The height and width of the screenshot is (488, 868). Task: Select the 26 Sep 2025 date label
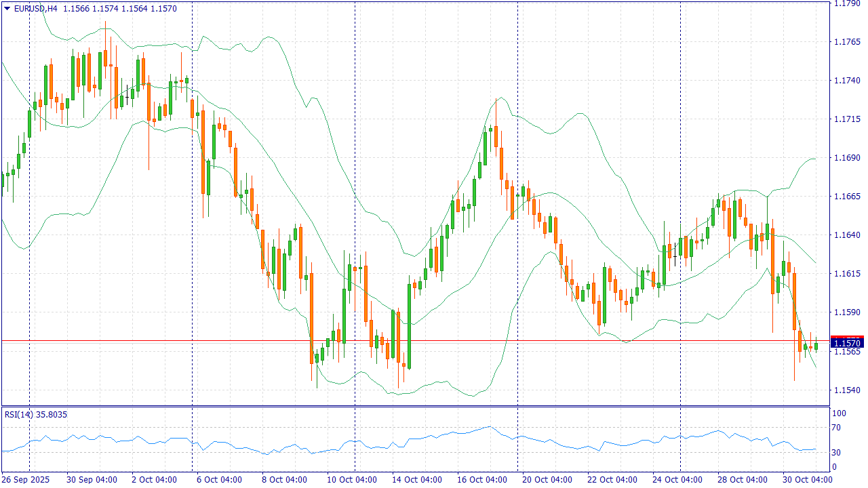click(26, 480)
